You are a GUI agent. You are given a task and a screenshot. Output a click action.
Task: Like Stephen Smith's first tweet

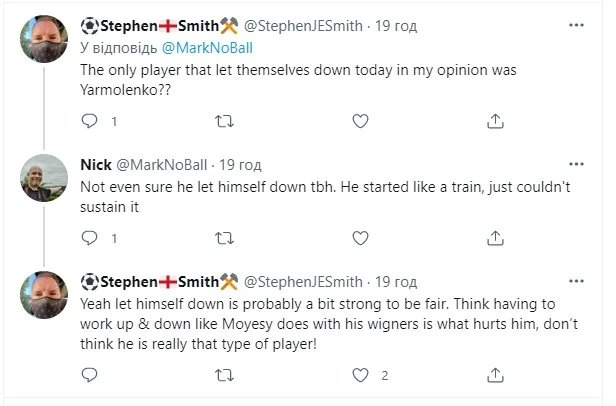tap(360, 121)
